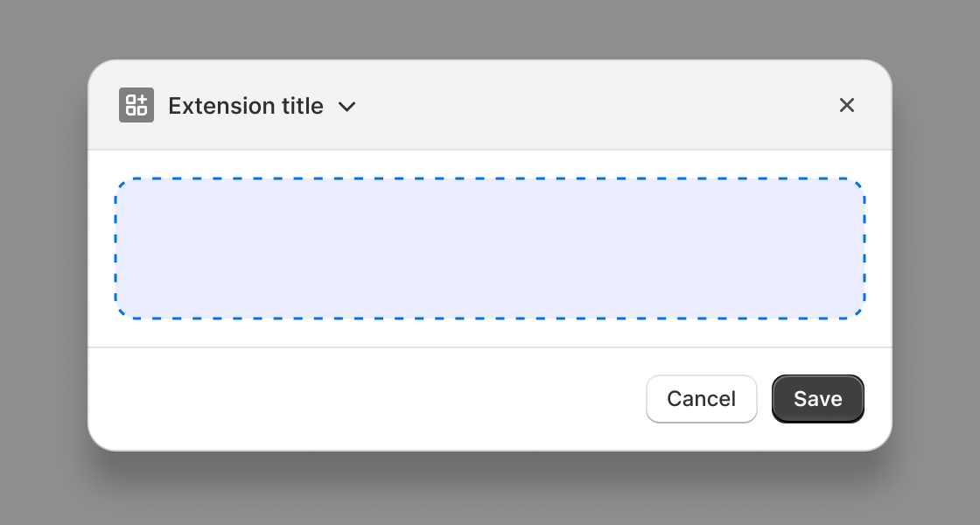Image resolution: width=980 pixels, height=525 pixels.
Task: Click inside the dashed content placeholder
Action: 491,248
